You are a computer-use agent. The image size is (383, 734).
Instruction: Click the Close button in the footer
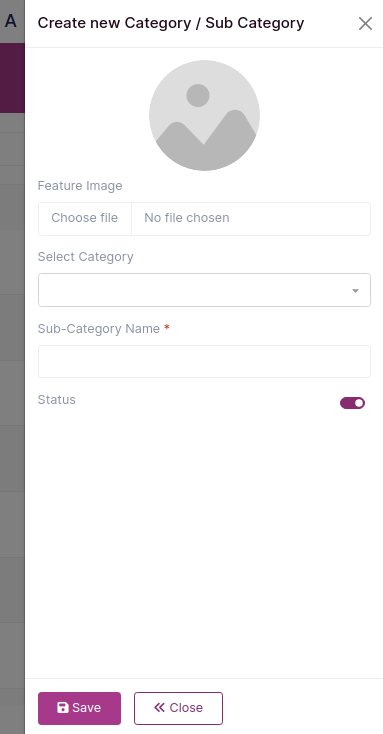pyautogui.click(x=178, y=708)
